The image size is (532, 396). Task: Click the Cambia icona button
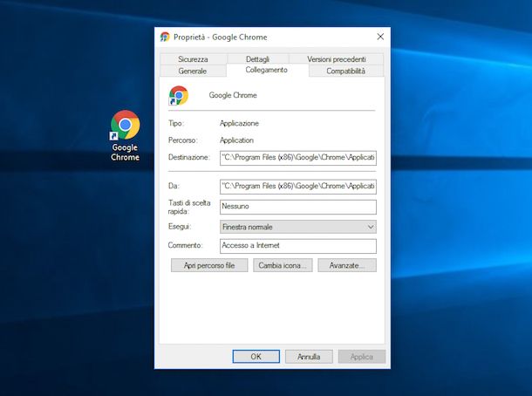tap(283, 265)
